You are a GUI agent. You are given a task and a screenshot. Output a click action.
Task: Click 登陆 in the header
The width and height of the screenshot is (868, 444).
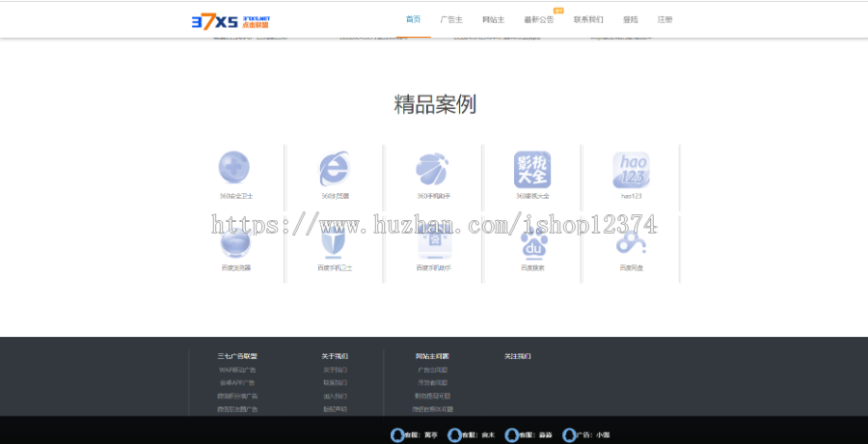[x=631, y=19]
